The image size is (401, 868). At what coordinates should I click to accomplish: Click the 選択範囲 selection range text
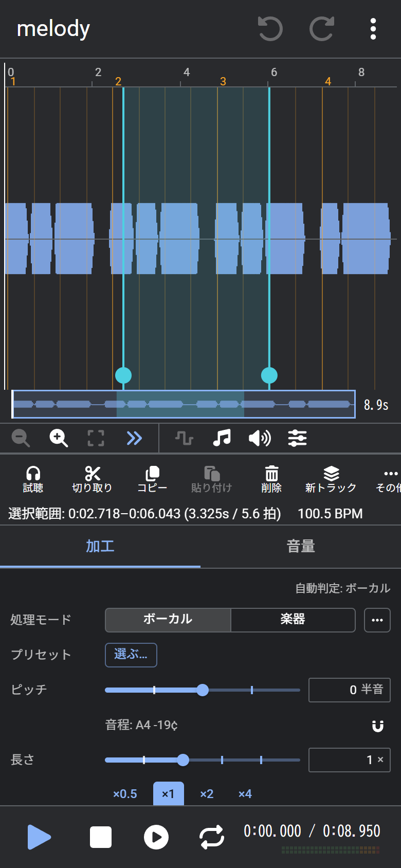(x=144, y=514)
